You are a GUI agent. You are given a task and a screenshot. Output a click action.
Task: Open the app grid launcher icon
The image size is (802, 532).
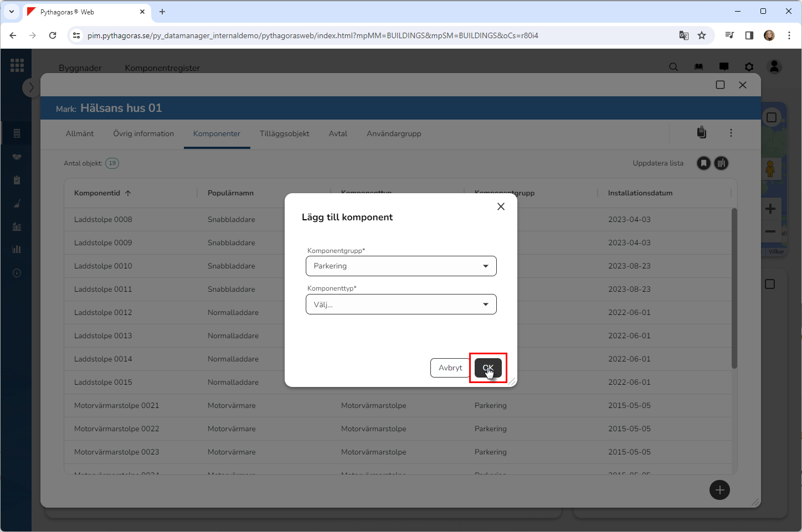17,65
